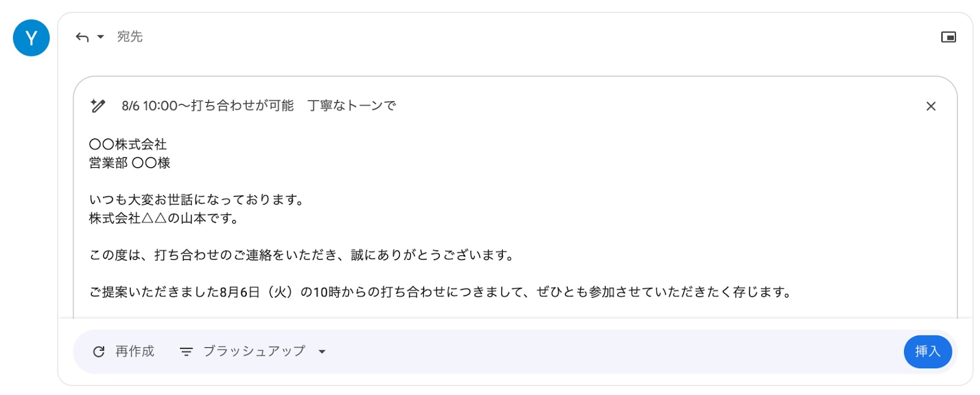
Task: Click the この度は、打ち合わせのご連絡 sentence
Action: 302,255
